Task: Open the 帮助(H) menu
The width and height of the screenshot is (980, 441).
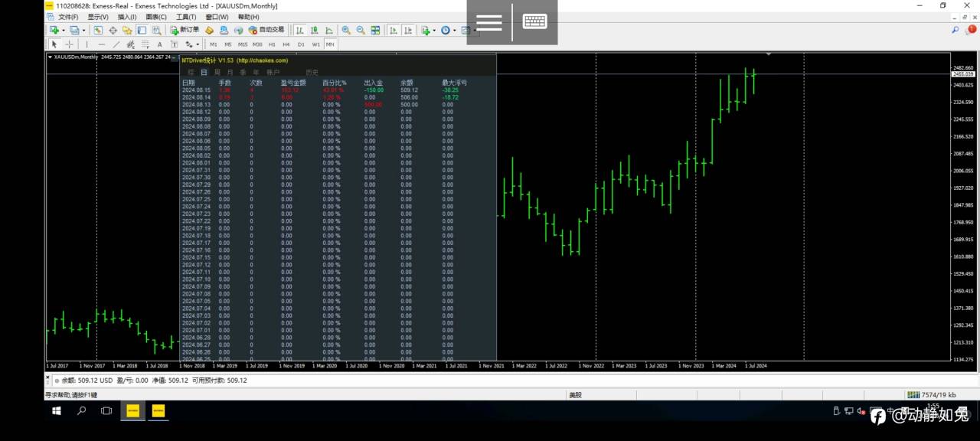Action: pos(248,17)
